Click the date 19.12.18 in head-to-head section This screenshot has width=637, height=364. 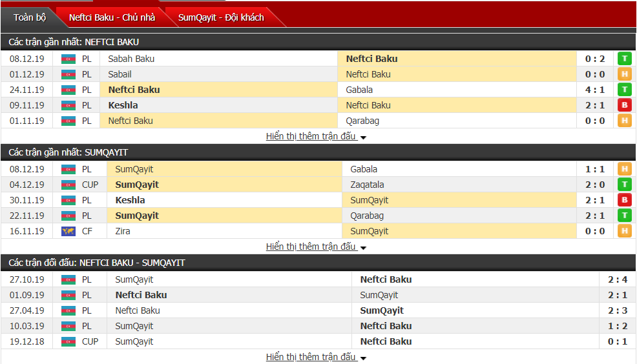pos(27,341)
